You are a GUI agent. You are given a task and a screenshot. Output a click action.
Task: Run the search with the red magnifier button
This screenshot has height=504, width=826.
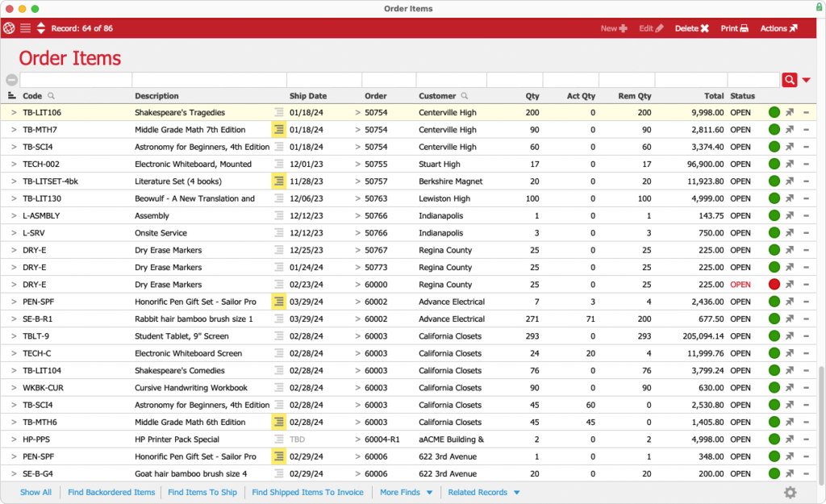click(790, 80)
